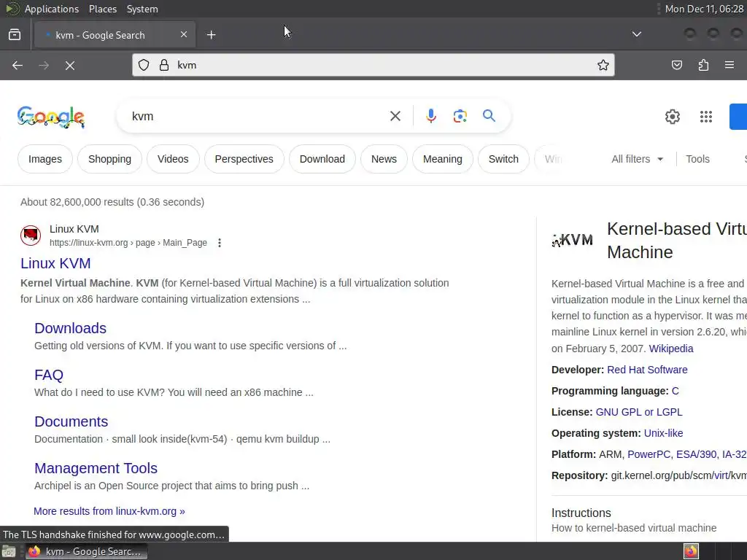Go to Google homepage via logo

[51, 117]
